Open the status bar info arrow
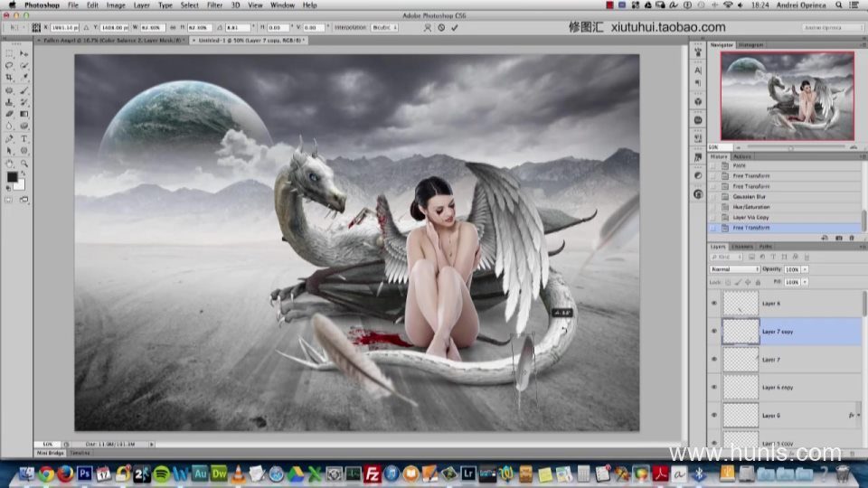The height and width of the screenshot is (488, 868). pos(151,445)
